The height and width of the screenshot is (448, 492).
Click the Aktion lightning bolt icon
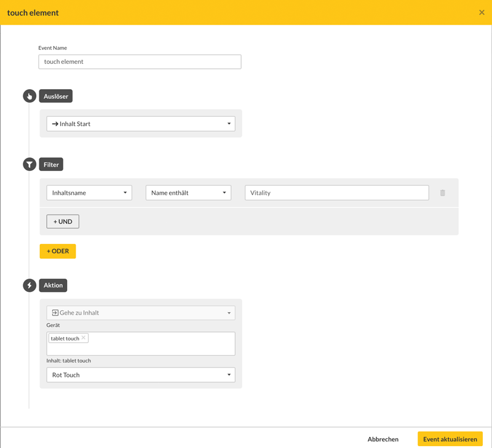point(30,285)
